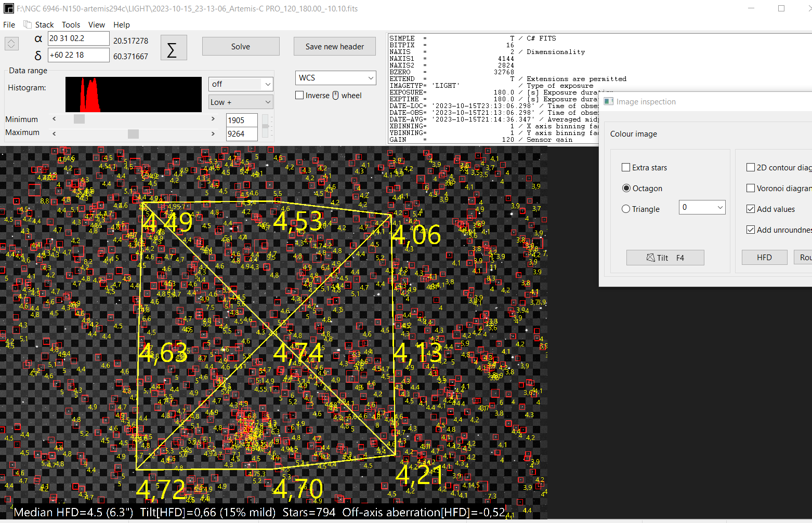
Task: Expand the 'Low +' stretch dropdown
Action: 241,102
